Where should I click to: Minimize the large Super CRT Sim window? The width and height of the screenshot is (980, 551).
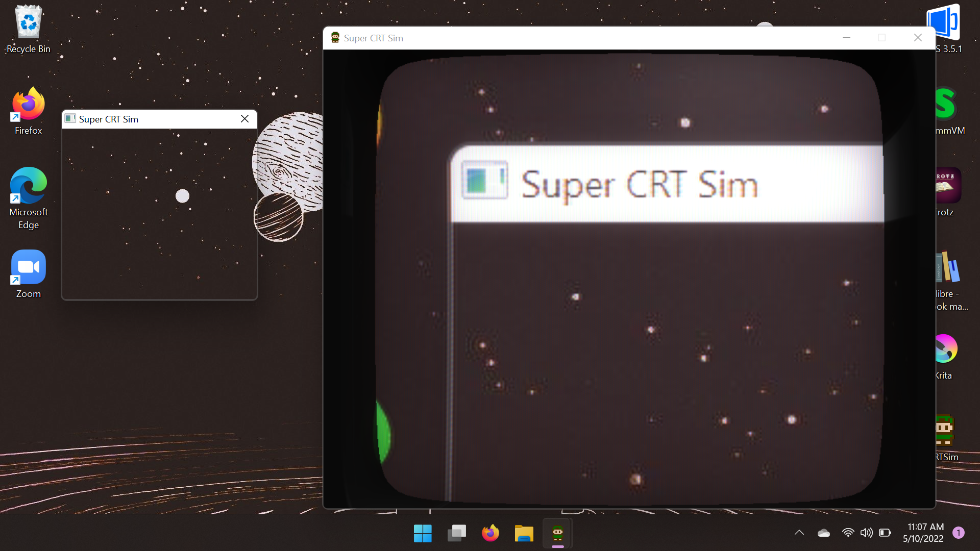846,38
